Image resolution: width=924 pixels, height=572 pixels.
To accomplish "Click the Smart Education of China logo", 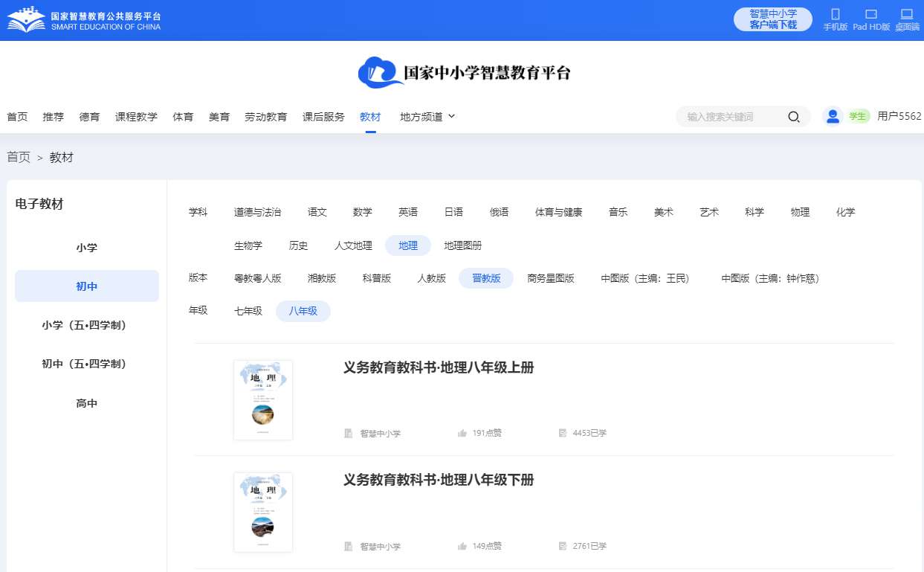I will [84, 20].
